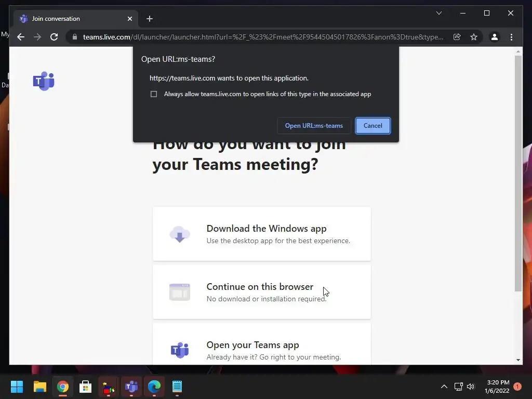Open the notification badge
Screen dimensions: 532x399
(x=517, y=387)
